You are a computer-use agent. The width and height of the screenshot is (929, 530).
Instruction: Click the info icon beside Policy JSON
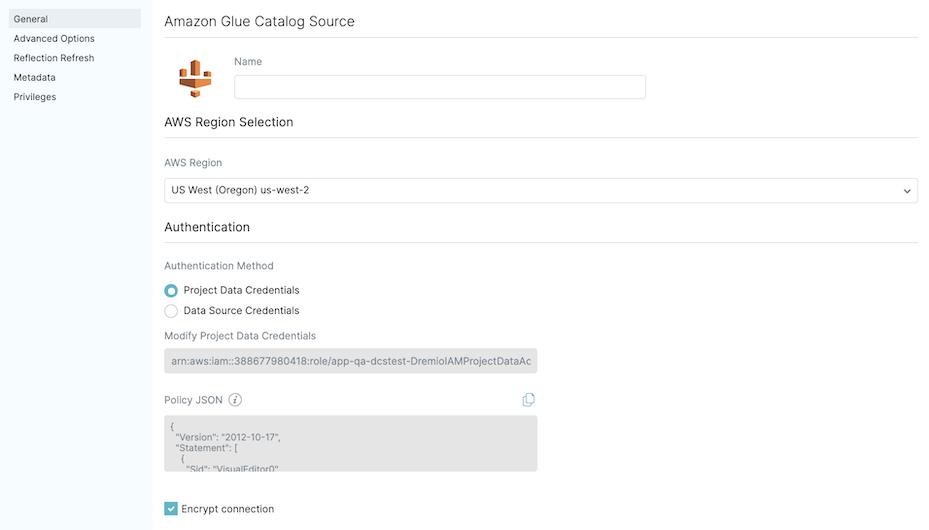click(x=235, y=400)
